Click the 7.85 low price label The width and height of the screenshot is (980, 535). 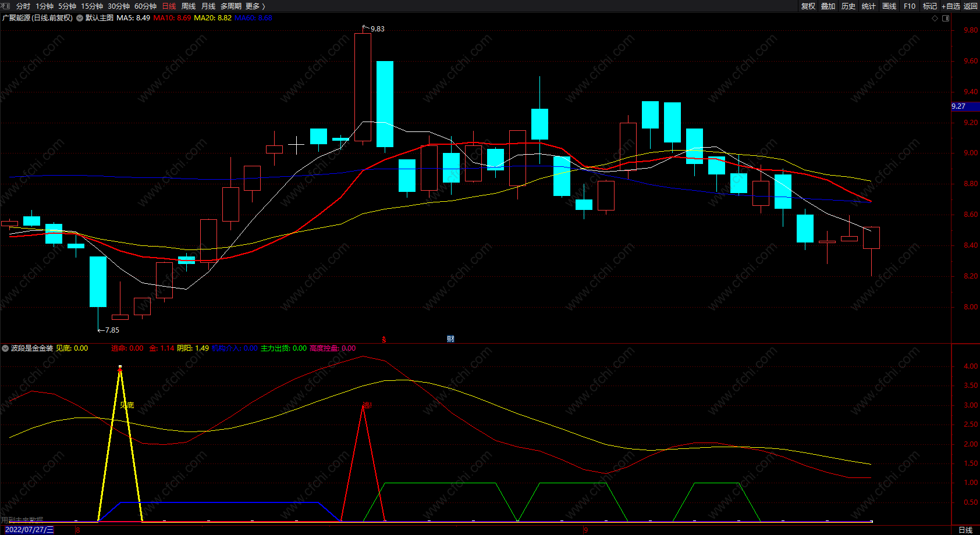click(112, 330)
